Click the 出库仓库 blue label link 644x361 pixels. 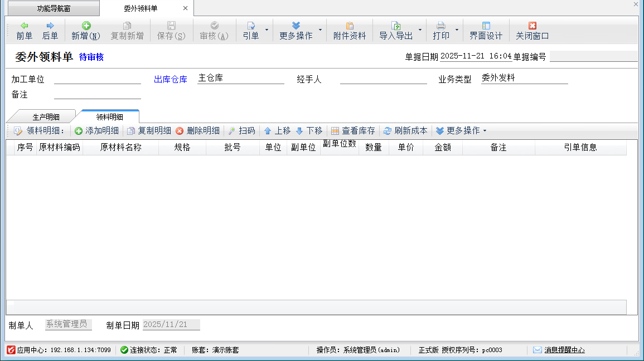tap(171, 80)
